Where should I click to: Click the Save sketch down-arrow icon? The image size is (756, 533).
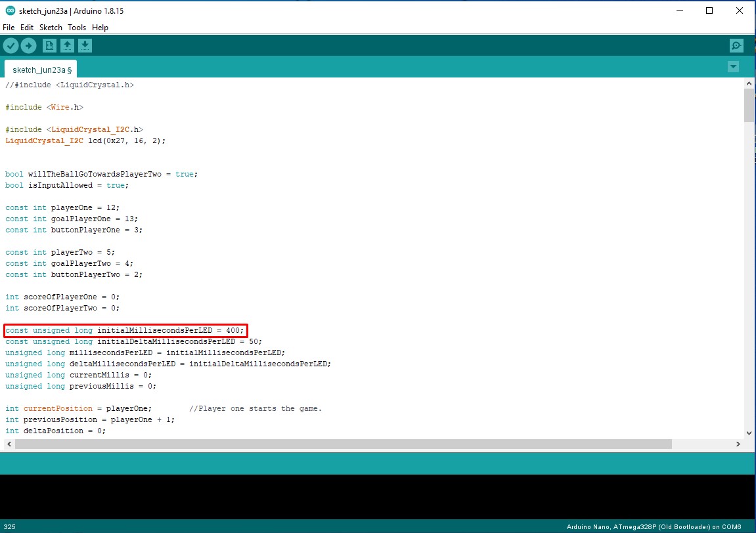(x=85, y=45)
